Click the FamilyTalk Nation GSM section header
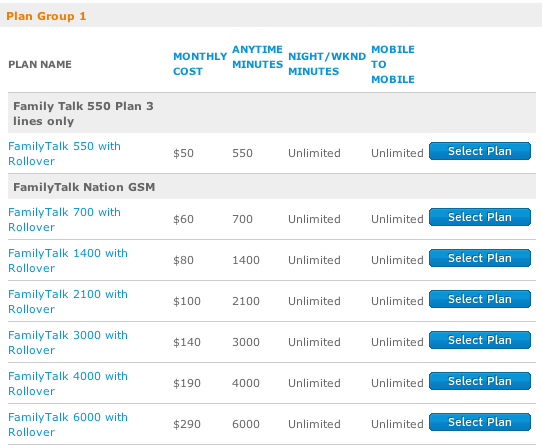542x448 pixels. tap(84, 187)
